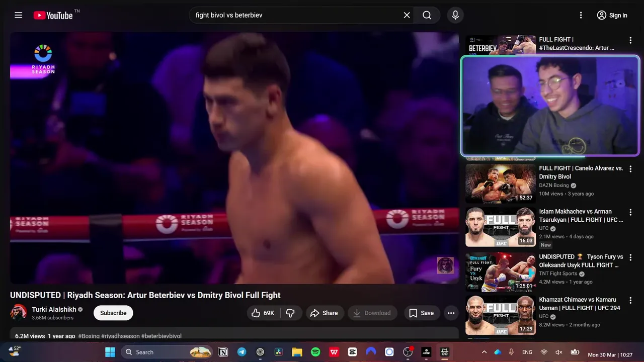Open 'FULL FIGHT | Canelo Alvarez vs. Dmitry Bivol' title

pyautogui.click(x=581, y=172)
